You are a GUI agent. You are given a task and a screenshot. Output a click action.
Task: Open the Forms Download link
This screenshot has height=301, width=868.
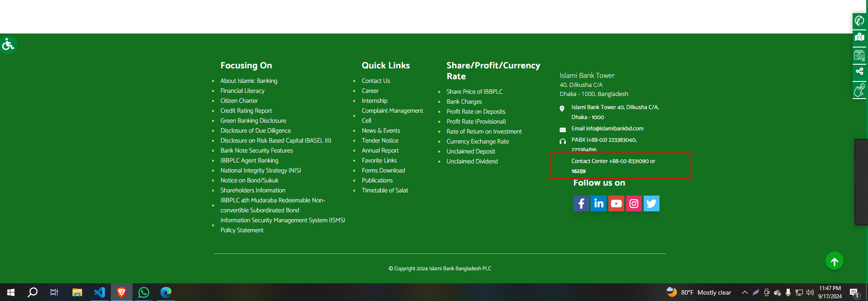(x=383, y=171)
